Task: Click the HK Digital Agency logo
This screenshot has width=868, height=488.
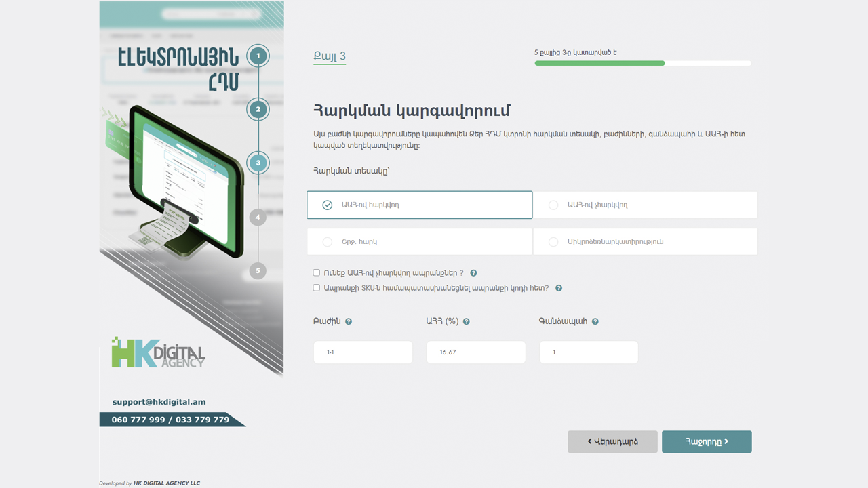Action: coord(158,352)
